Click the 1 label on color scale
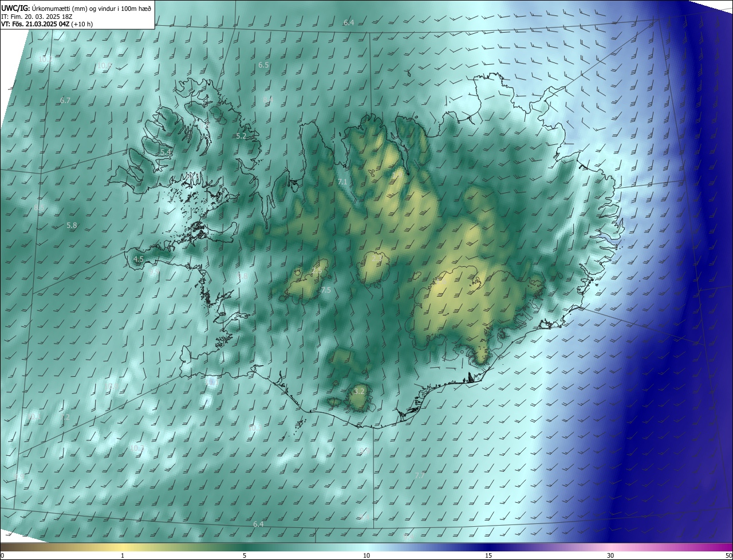The width and height of the screenshot is (733, 560). point(123,556)
